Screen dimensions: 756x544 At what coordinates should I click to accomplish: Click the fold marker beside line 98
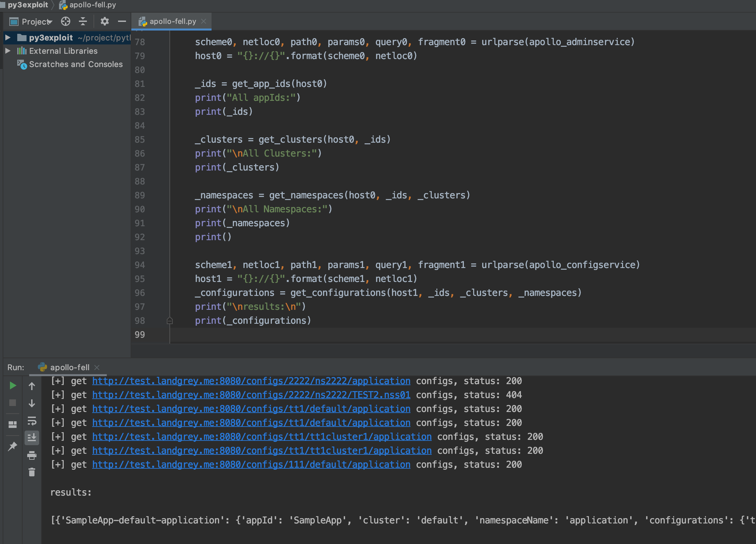tap(170, 320)
